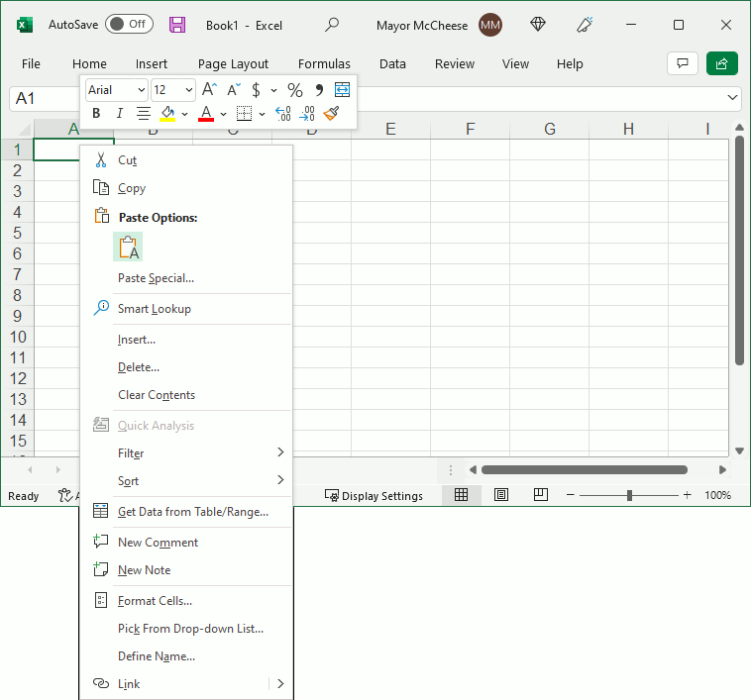Open the Comments pane icon
The image size is (751, 700).
682,63
